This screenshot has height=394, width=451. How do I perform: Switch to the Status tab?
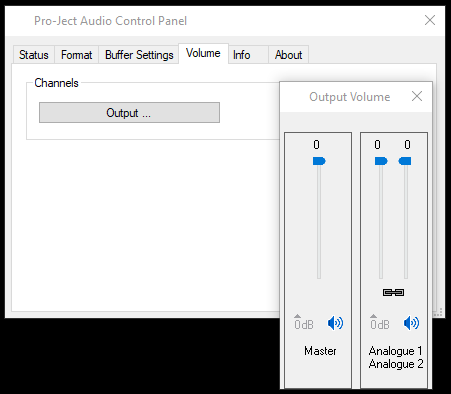[34, 55]
